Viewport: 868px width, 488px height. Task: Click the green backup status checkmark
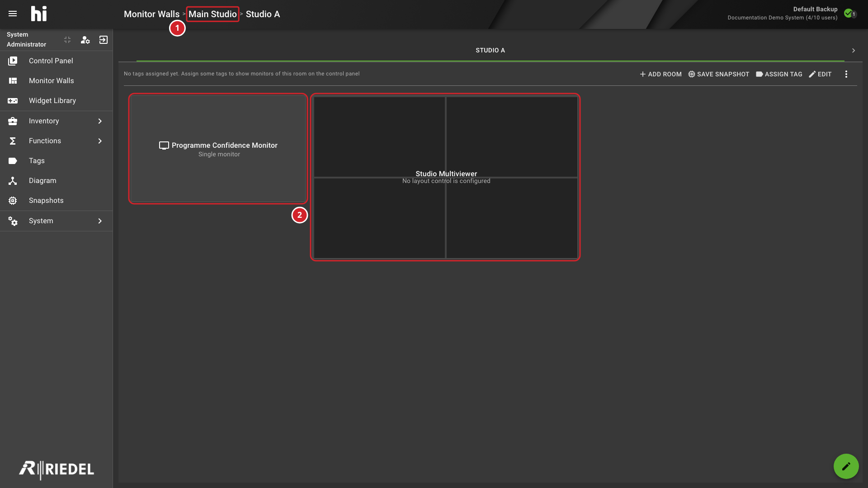(849, 13)
